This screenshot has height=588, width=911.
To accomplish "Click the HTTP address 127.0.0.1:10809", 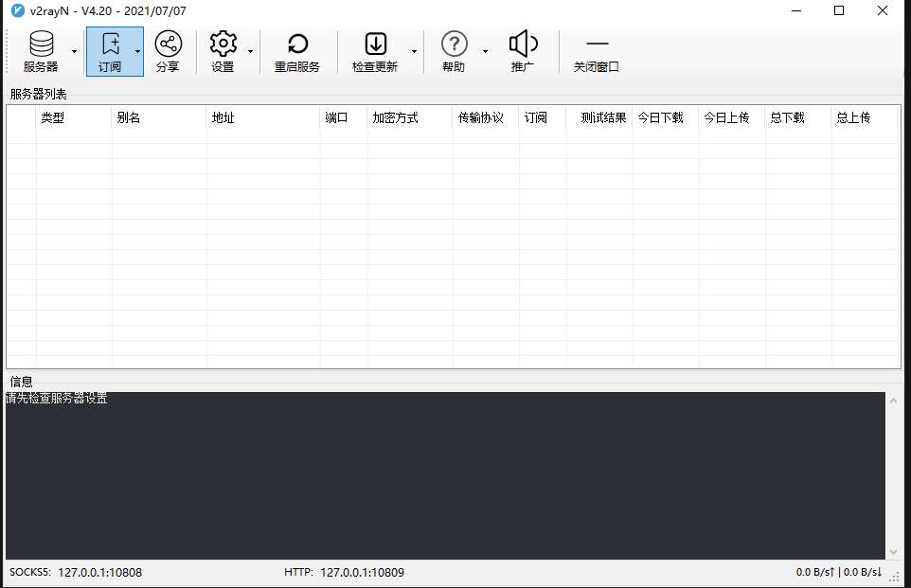I will 362,572.
